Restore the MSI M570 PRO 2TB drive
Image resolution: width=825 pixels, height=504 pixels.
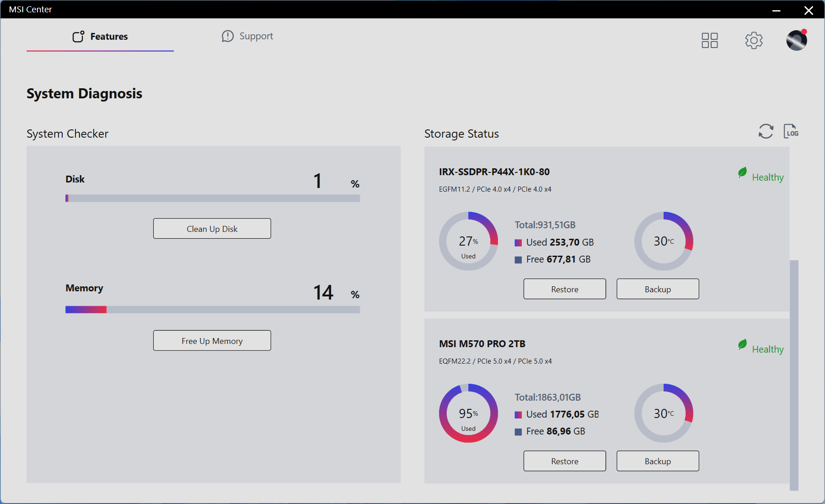(x=564, y=461)
